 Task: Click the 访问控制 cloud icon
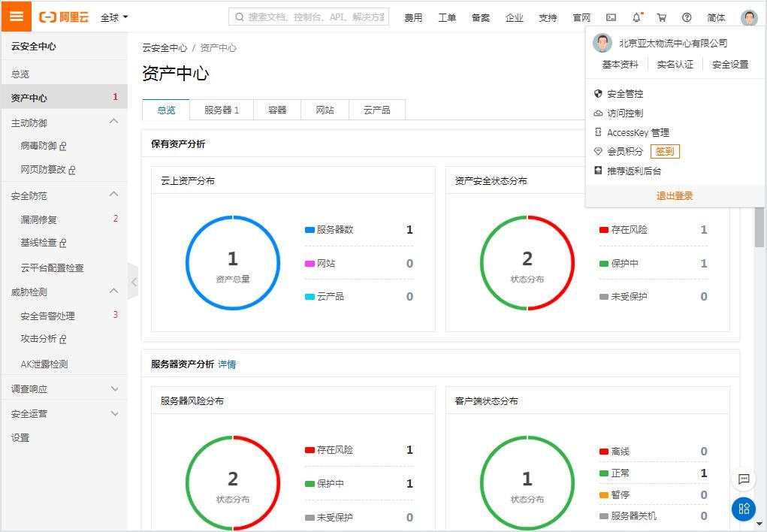598,113
